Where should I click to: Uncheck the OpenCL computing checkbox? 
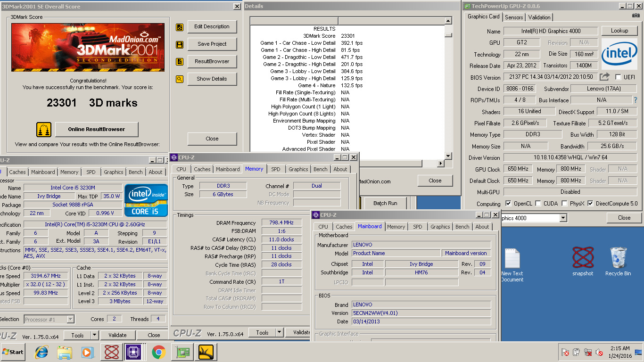[x=508, y=204]
